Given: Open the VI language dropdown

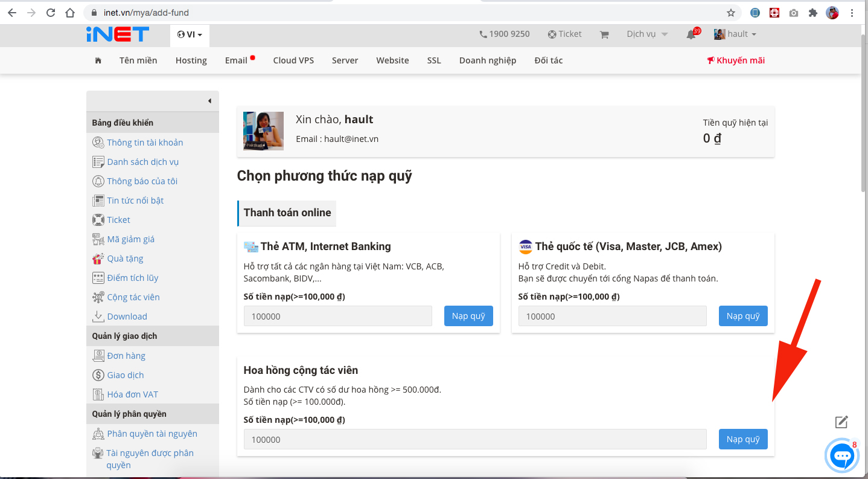Looking at the screenshot, I should [x=190, y=34].
